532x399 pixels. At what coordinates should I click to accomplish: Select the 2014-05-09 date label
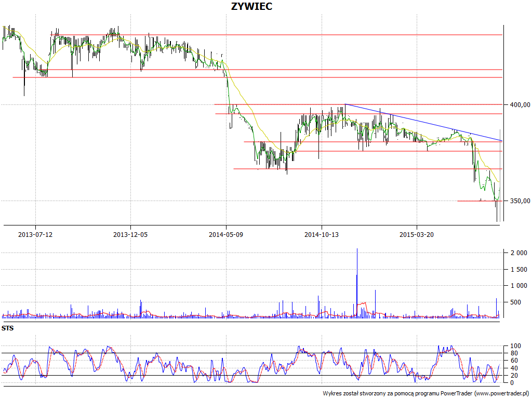tap(226, 234)
